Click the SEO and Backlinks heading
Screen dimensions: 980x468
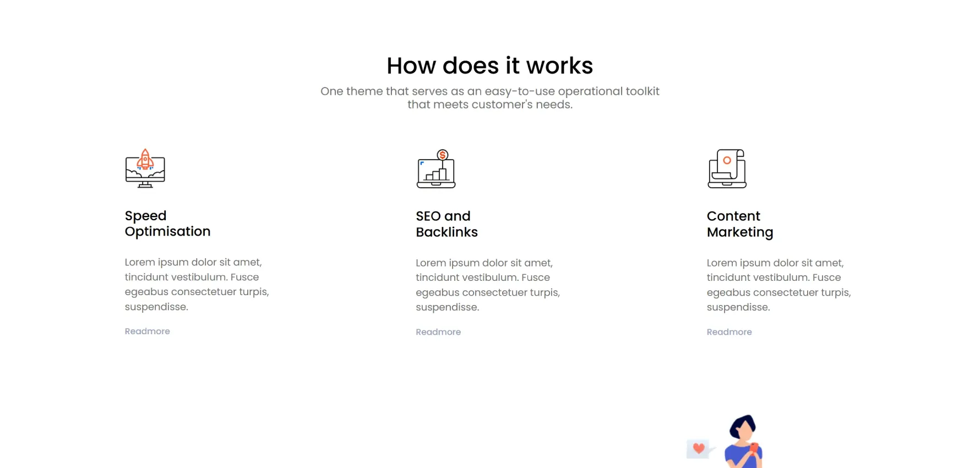(447, 224)
